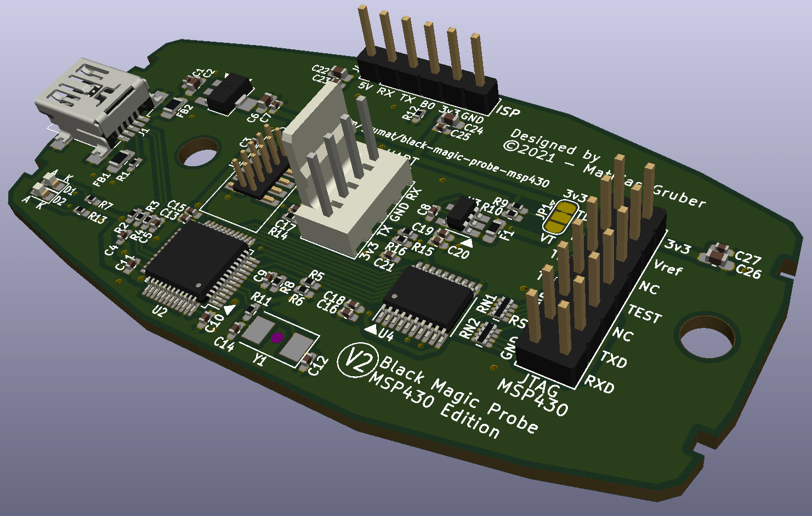Click the "FB1" ferrite bead label

click(x=101, y=179)
